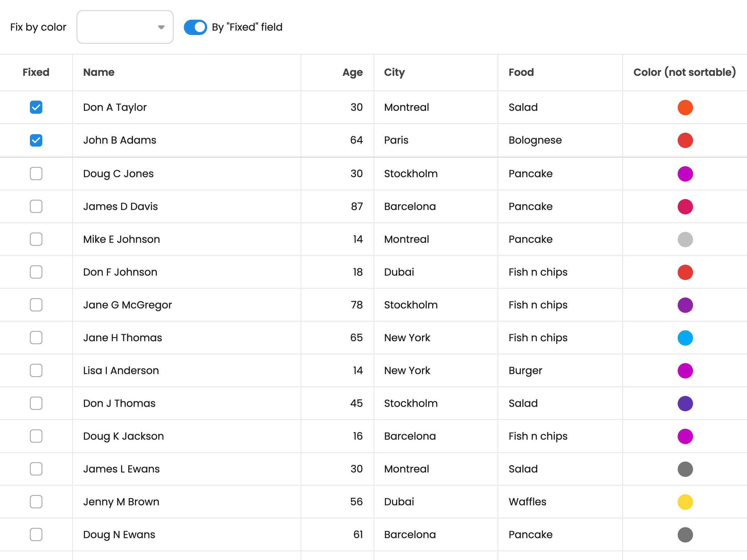
Task: Uncheck Fixed box for Don A Taylor
Action: (x=36, y=107)
